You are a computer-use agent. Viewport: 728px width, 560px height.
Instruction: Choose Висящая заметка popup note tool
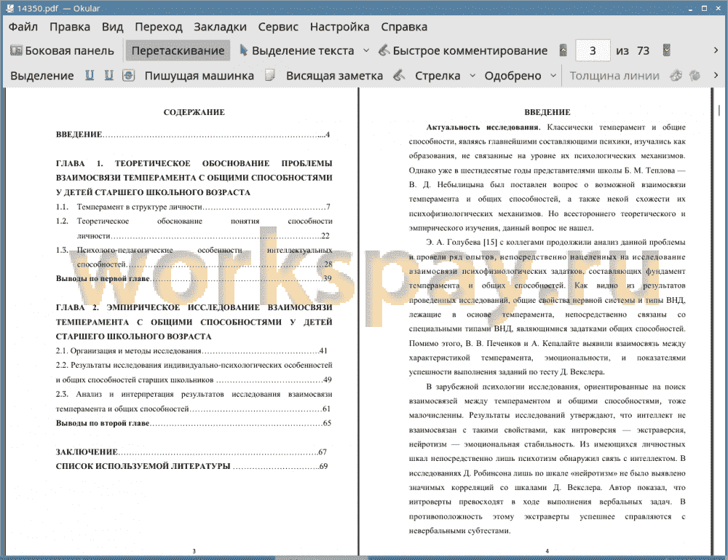334,76
